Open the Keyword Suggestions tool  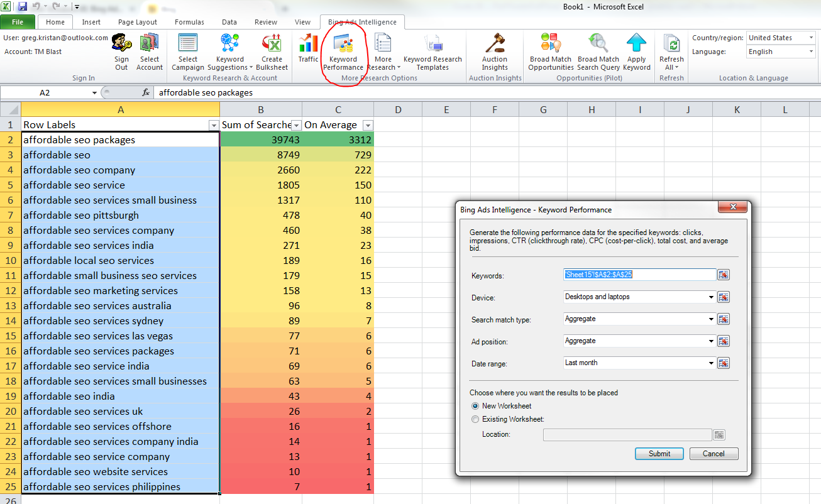click(x=229, y=52)
